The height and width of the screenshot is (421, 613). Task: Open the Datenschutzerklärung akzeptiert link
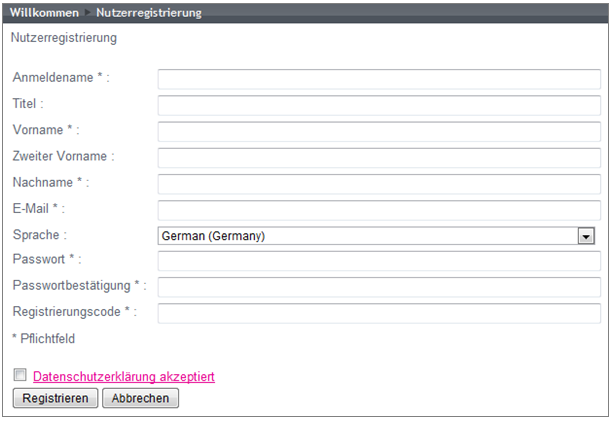click(124, 376)
